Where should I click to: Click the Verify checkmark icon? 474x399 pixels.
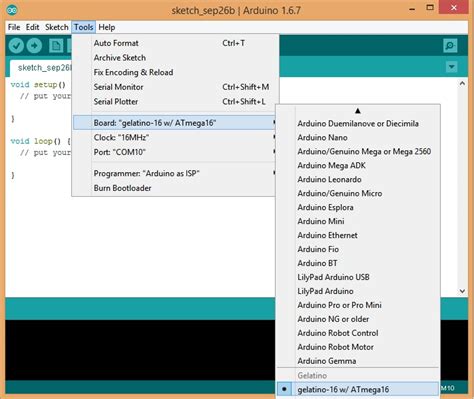click(x=16, y=46)
